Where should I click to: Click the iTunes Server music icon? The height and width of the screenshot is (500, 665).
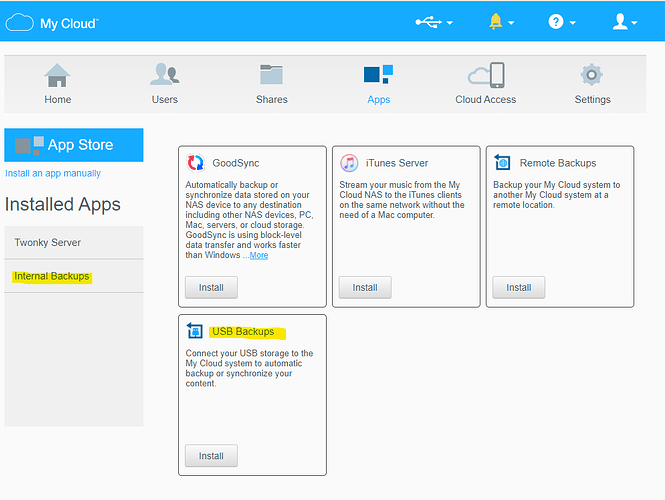(349, 163)
